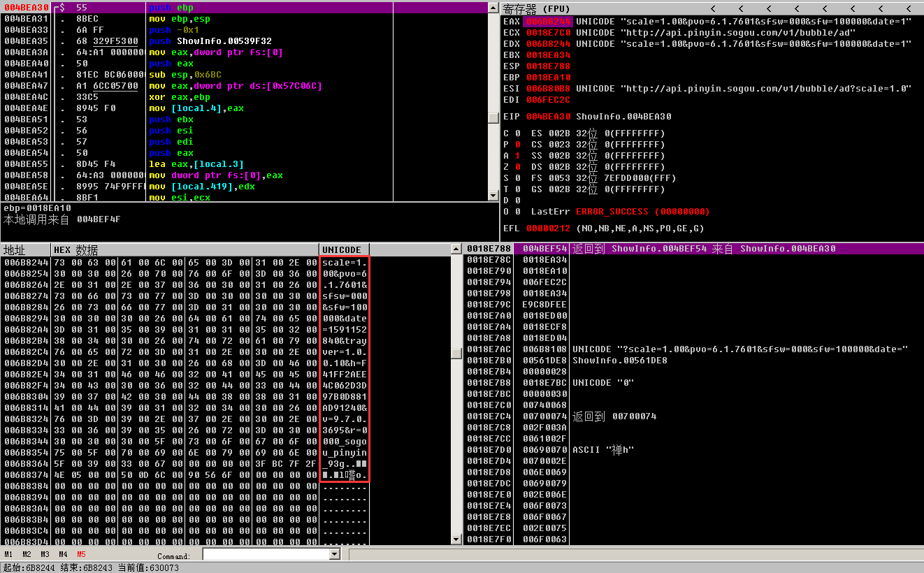Click the UNICODE column header in dump
Screen dimensions: 924x573
click(344, 249)
